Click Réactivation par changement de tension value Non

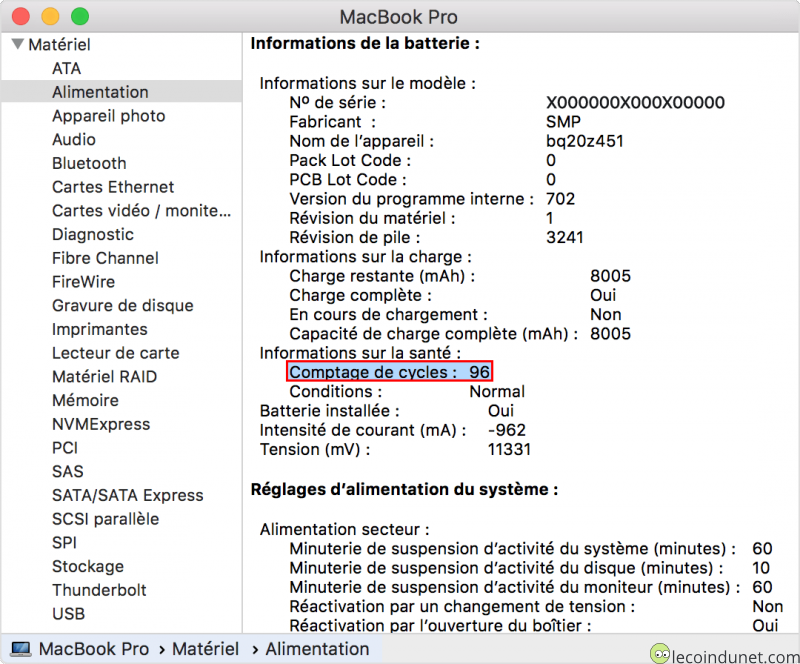[x=767, y=606]
